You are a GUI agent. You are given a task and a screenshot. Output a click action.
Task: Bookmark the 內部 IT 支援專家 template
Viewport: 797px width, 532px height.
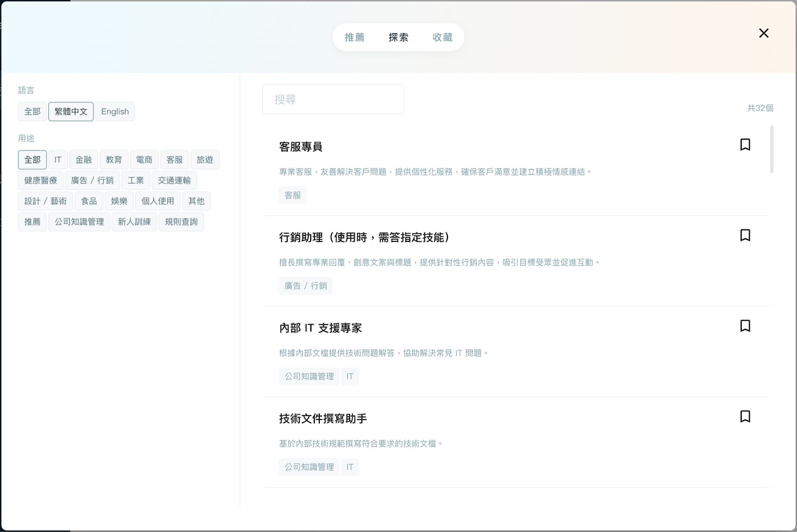(745, 326)
